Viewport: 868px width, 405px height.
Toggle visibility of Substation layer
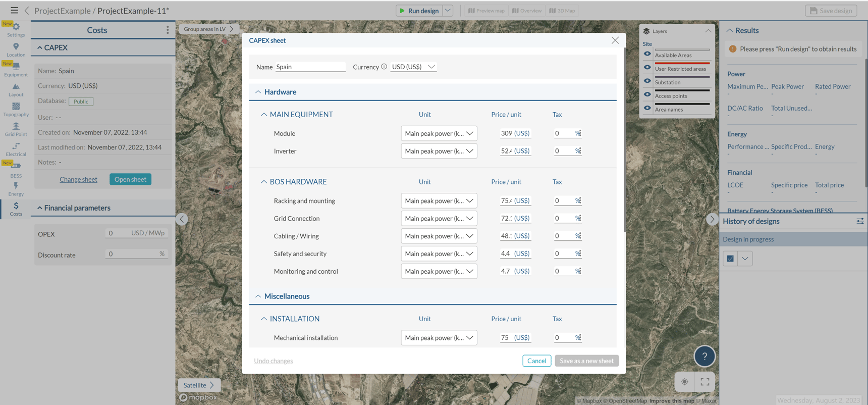coord(647,81)
